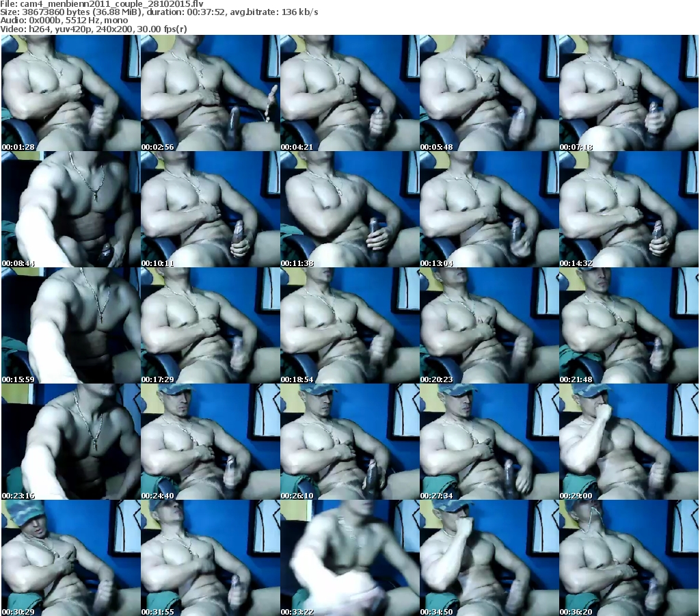Pick the frame stamped 00:20:23
The width and height of the screenshot is (700, 616).
489,325
